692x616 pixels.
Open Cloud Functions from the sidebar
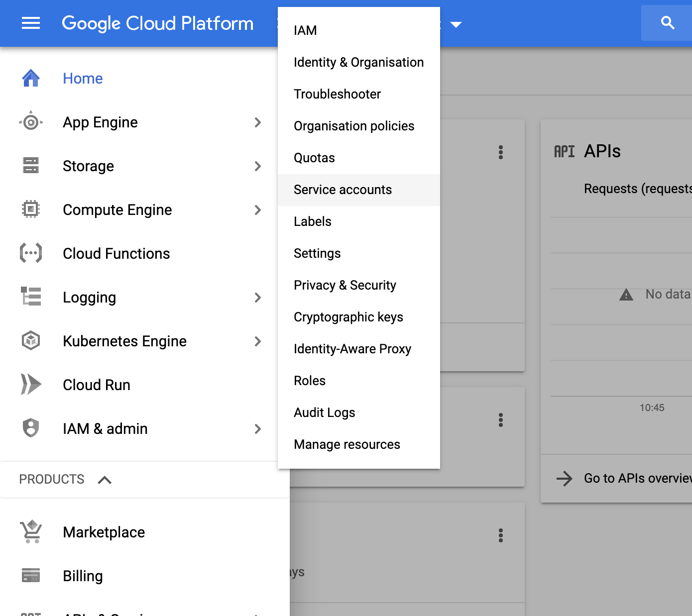pyautogui.click(x=116, y=253)
